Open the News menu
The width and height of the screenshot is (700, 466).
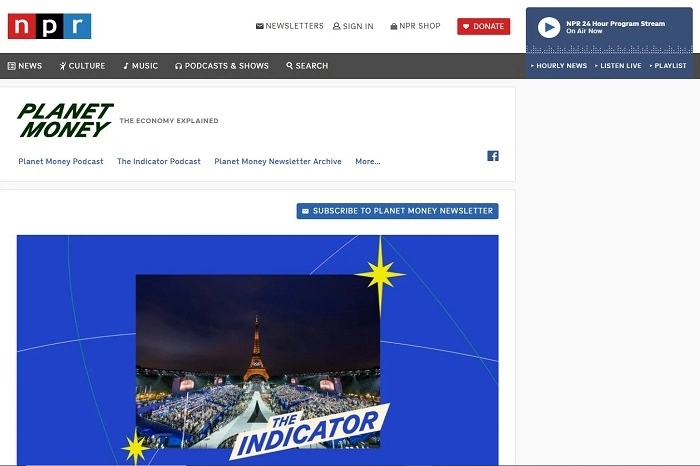pyautogui.click(x=25, y=66)
